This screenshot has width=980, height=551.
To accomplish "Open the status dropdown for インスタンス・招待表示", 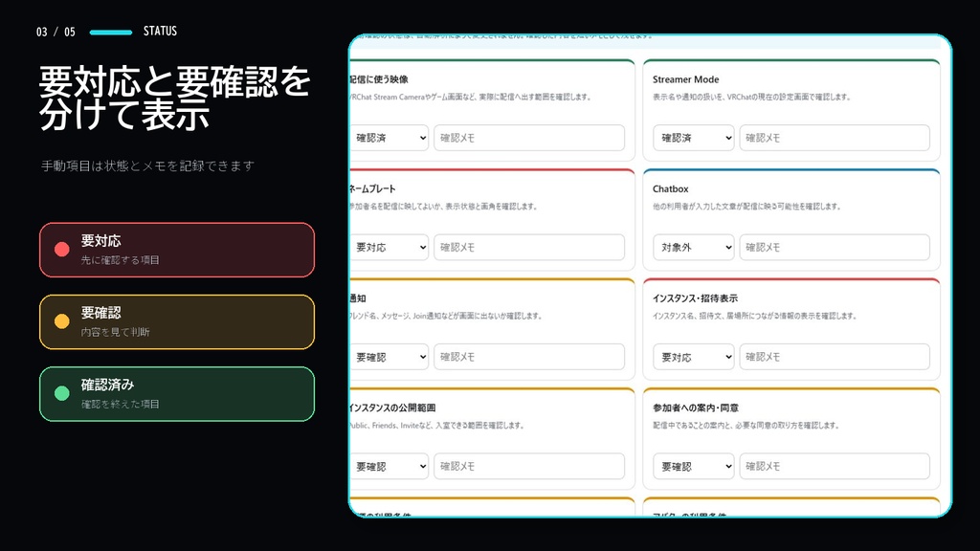I will tap(694, 357).
